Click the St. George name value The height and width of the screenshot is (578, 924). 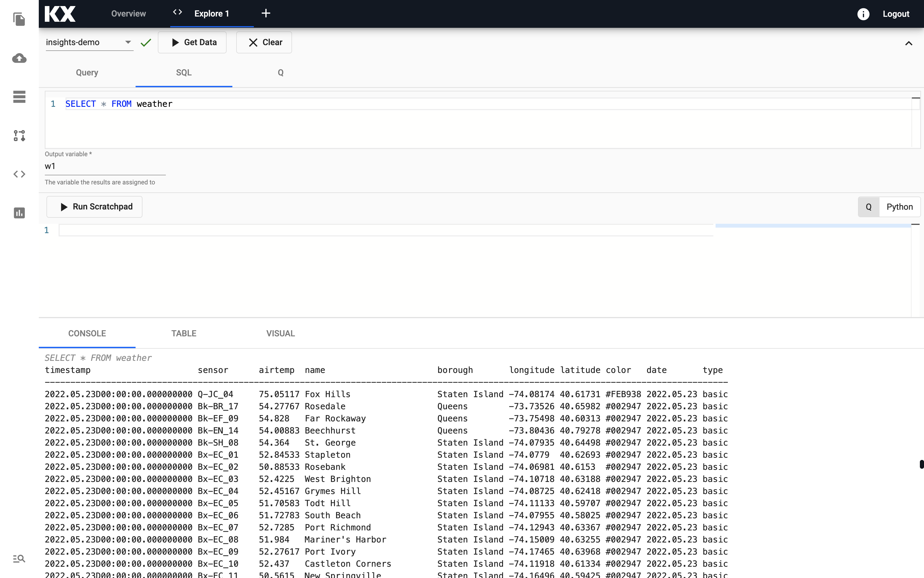pos(330,443)
